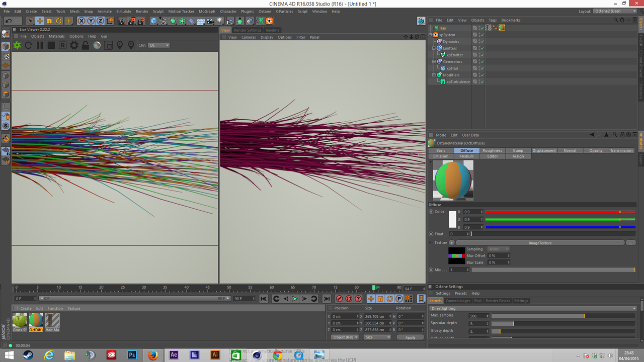
Task: Select the Grass material thumbnail
Action: (20, 321)
